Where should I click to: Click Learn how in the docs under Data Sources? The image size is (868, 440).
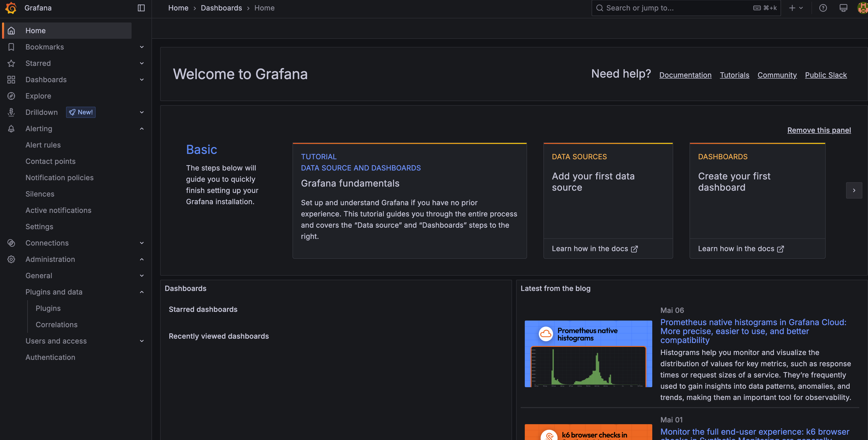point(594,249)
